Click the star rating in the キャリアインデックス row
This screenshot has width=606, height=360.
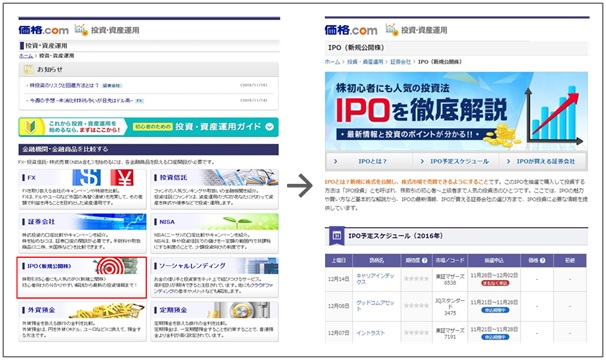click(416, 279)
